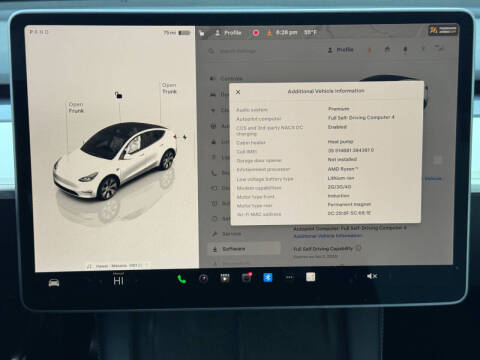
Task: Tap the wrench icon beside Service
Action: pyautogui.click(x=215, y=234)
